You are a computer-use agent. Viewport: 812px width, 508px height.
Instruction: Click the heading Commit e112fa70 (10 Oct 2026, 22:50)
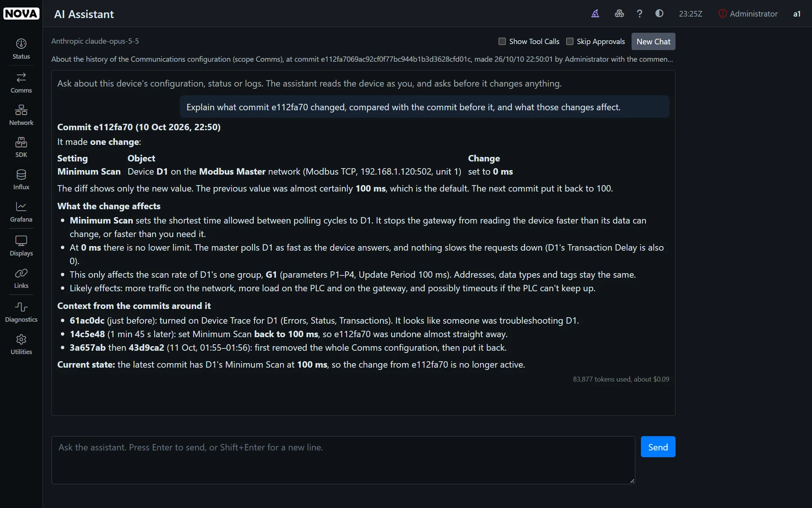tap(139, 127)
